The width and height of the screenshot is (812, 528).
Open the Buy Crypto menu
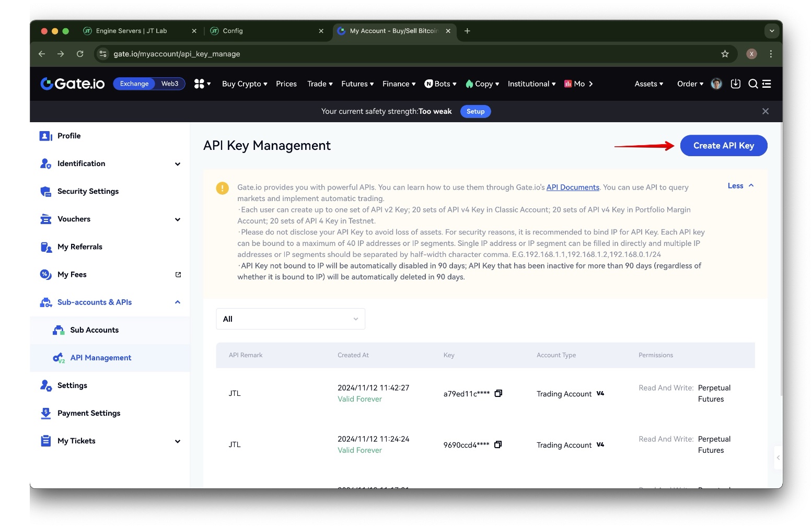coord(245,84)
